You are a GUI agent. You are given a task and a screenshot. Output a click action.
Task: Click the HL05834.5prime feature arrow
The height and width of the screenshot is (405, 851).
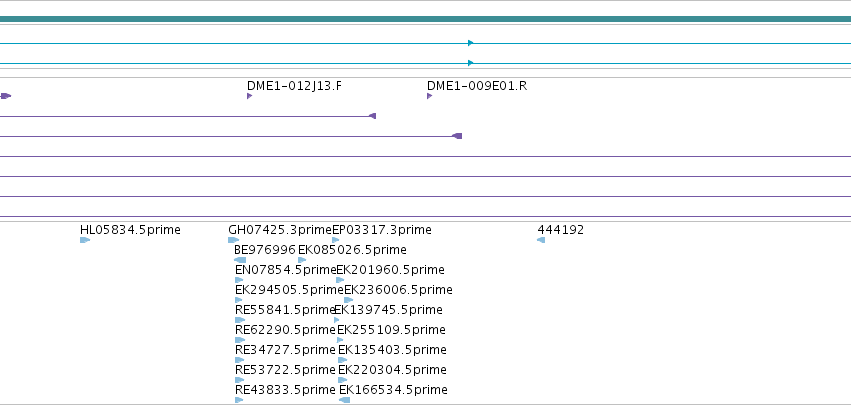85,240
